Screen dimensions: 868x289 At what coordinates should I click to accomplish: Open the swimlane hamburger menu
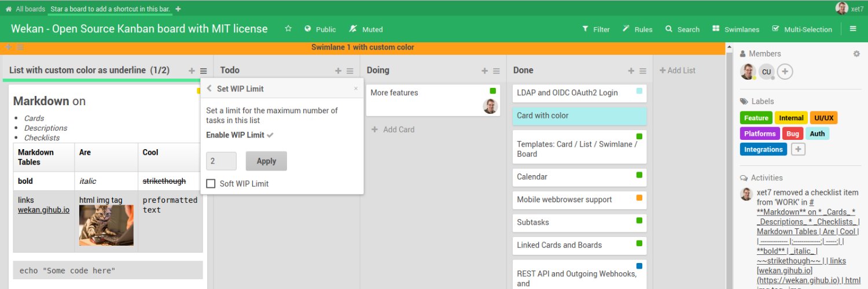tap(20, 47)
